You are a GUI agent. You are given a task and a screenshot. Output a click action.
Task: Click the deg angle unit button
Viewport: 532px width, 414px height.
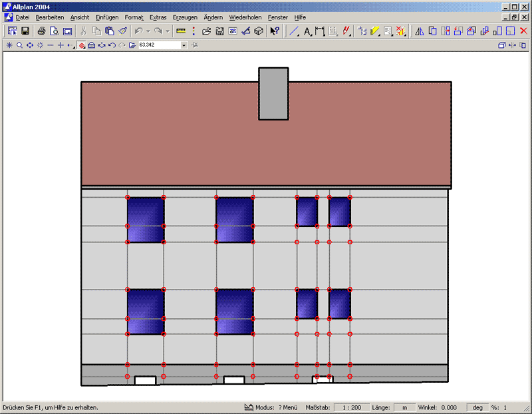pyautogui.click(x=477, y=407)
